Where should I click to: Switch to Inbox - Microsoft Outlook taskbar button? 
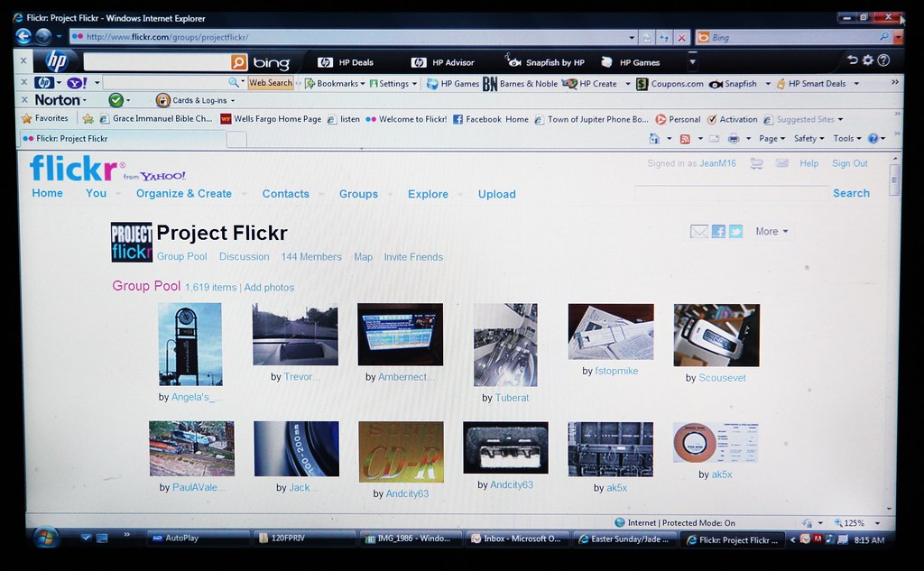pos(517,539)
